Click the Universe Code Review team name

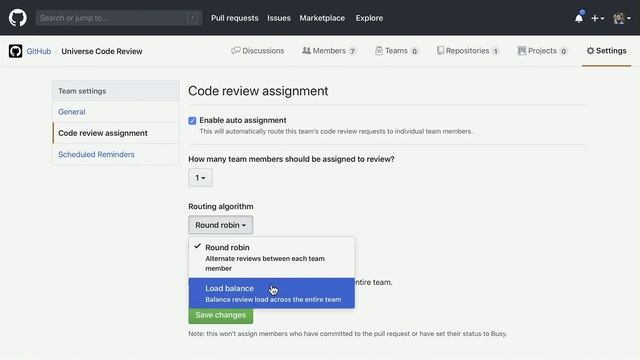tap(102, 51)
